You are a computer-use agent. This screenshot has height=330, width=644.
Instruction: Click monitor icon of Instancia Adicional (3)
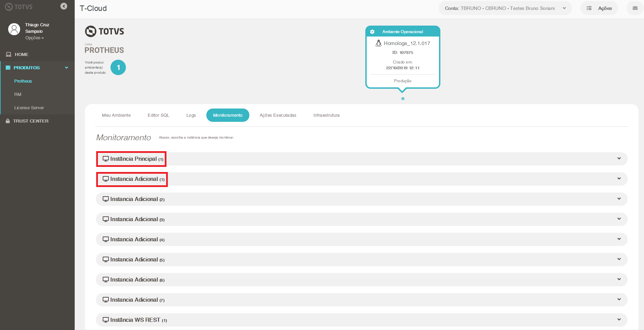pos(106,219)
